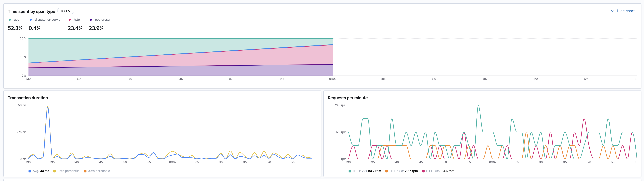Toggle HTTP 2xx legend icon
This screenshot has height=181, width=644.
350,171
